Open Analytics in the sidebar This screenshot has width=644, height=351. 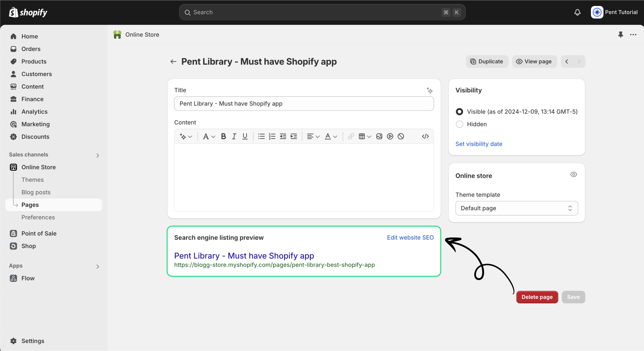(54, 112)
